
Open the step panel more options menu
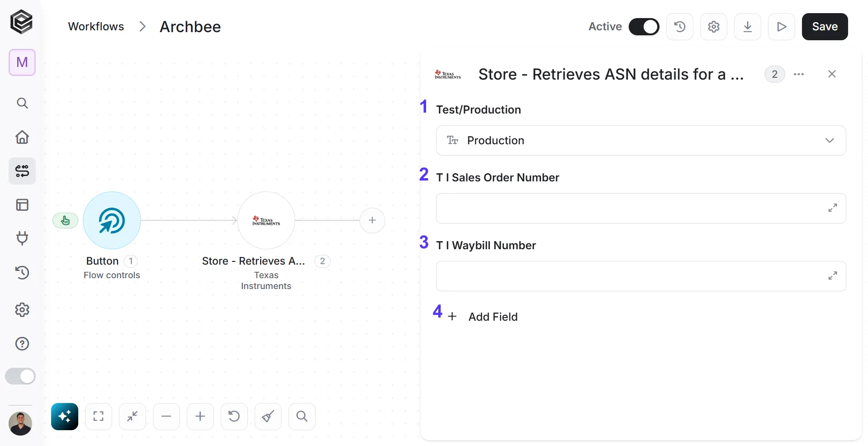click(799, 74)
